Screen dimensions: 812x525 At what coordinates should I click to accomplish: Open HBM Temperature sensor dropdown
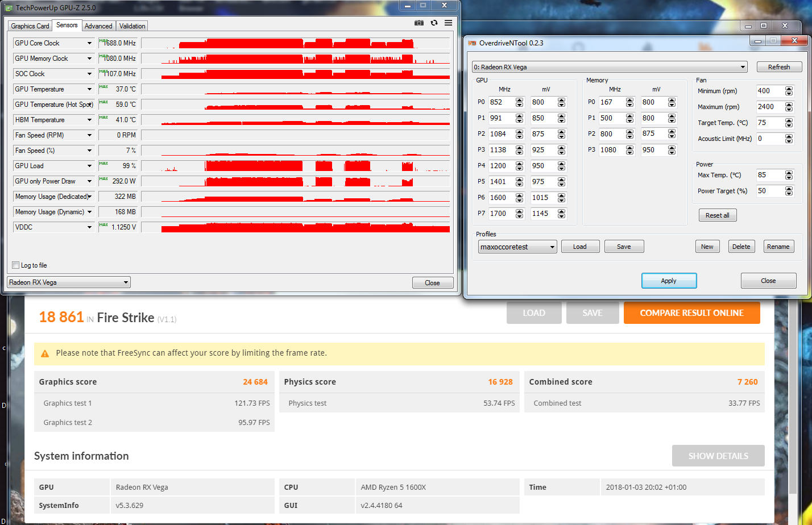pyautogui.click(x=89, y=120)
